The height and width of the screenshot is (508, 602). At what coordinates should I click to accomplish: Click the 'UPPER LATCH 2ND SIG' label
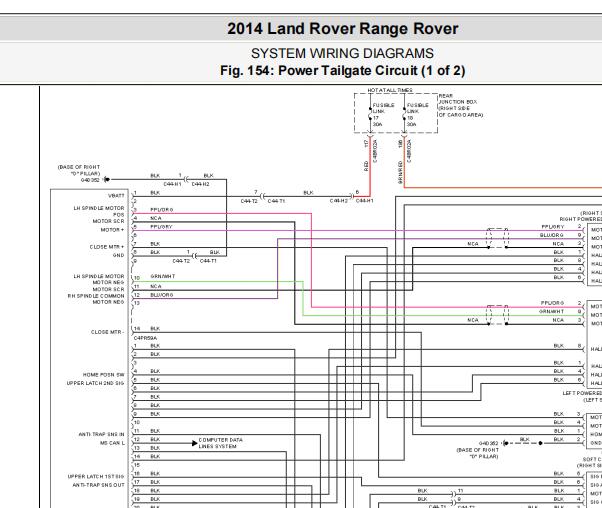[x=96, y=383]
